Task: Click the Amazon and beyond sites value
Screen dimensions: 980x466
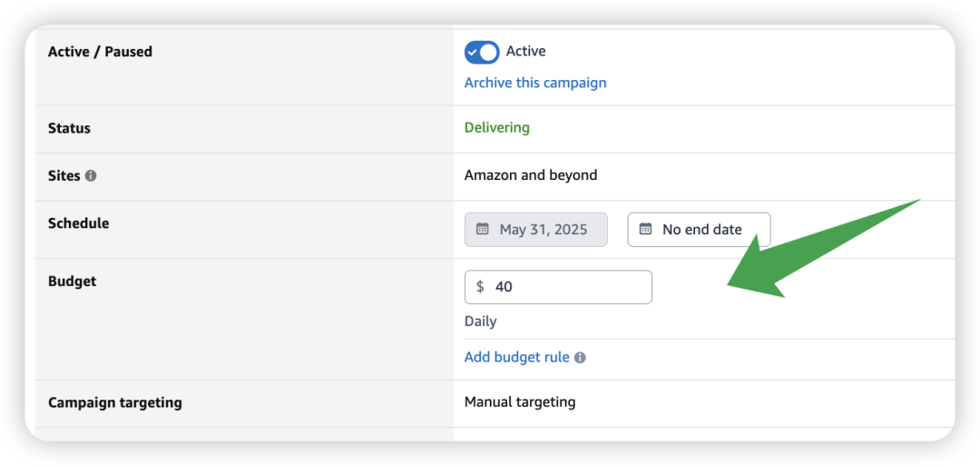Action: [x=530, y=175]
